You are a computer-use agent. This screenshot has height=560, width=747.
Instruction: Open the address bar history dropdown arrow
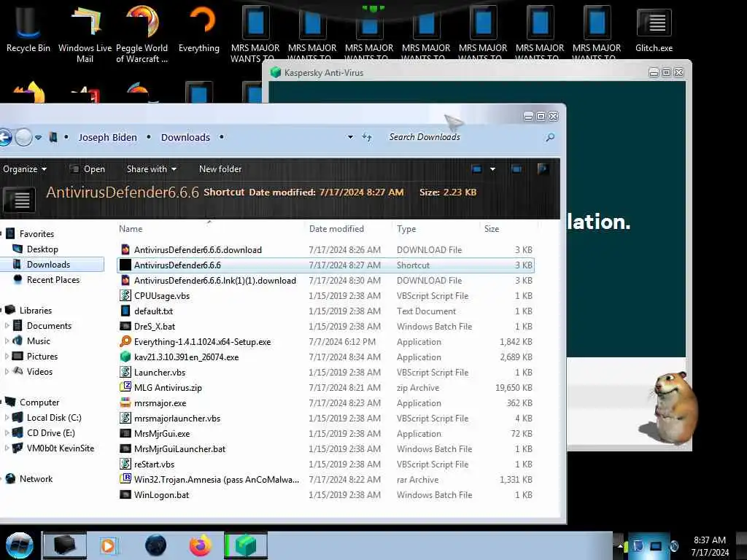(x=351, y=137)
